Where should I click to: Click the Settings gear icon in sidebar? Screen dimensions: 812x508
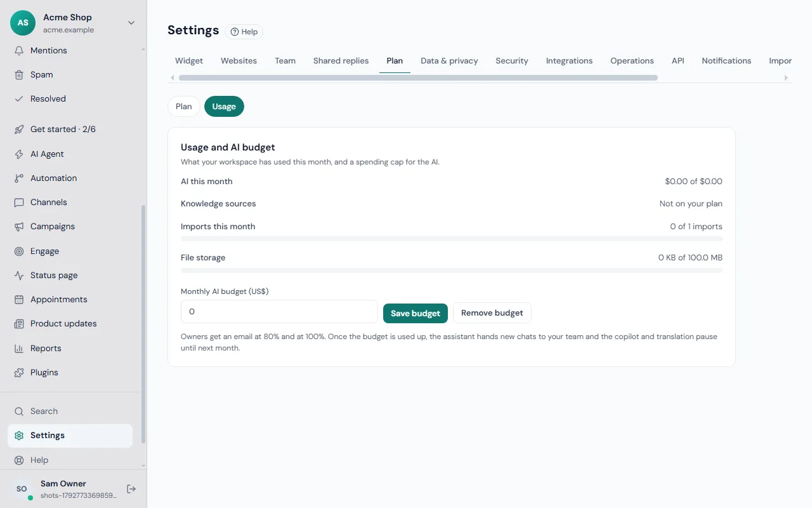coord(19,436)
